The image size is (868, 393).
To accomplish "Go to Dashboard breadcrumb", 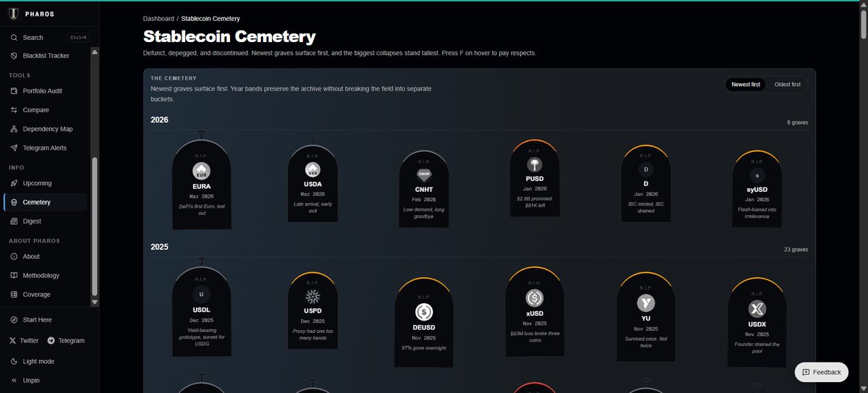I will coord(158,19).
